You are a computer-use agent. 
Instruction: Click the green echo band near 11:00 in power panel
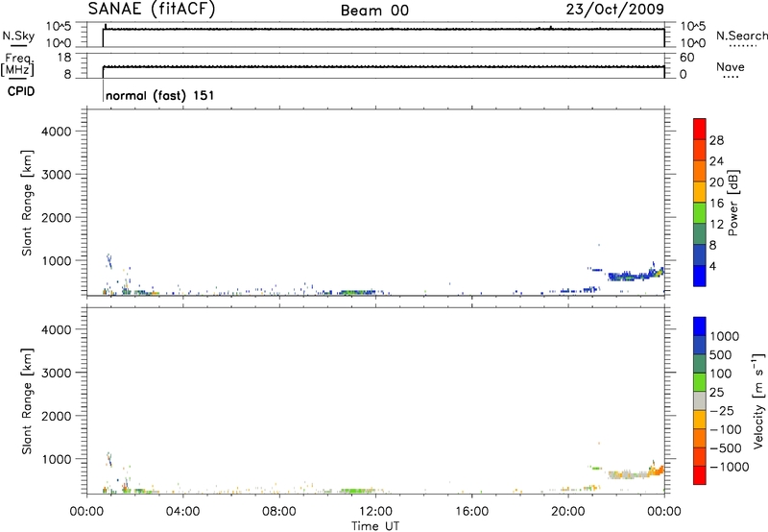[357, 292]
